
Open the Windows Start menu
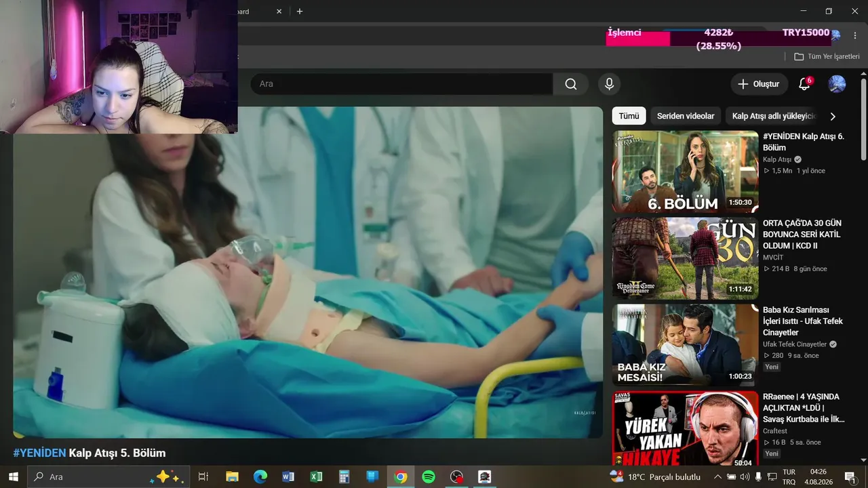tap(13, 476)
